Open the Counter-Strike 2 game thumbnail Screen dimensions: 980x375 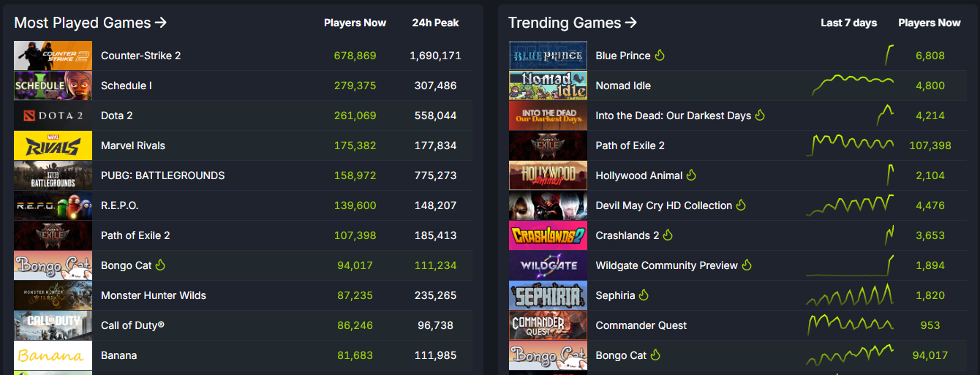(x=53, y=56)
